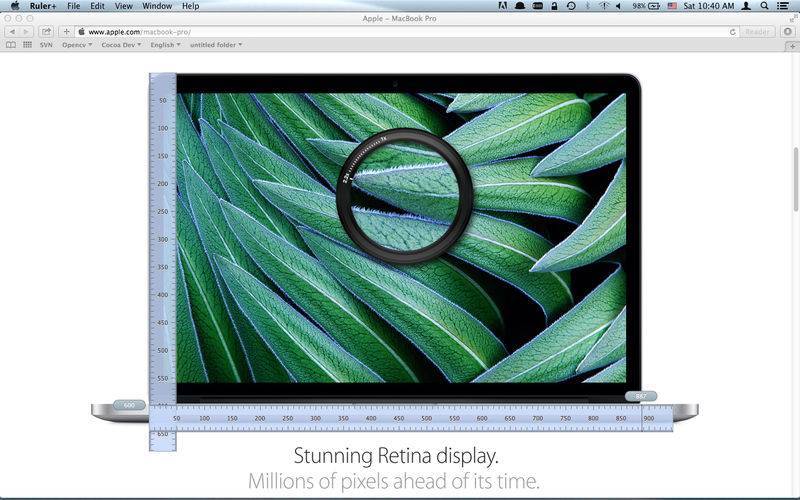This screenshot has width=800, height=500.
Task: Open the Time Machine menu bar icon
Action: click(571, 6)
